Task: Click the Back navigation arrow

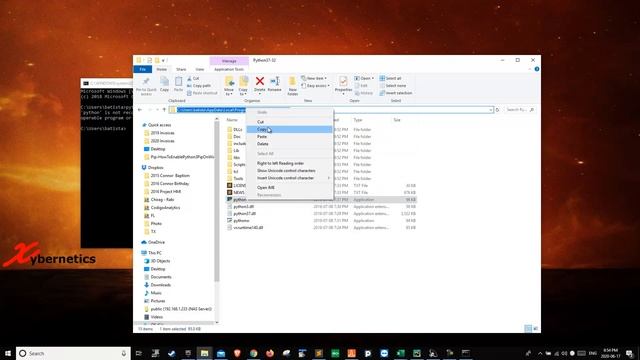Action: point(140,110)
